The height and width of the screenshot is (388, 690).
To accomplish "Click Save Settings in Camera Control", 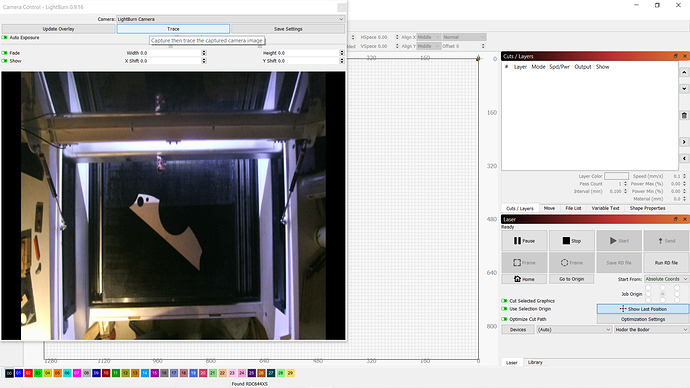I will click(x=288, y=29).
